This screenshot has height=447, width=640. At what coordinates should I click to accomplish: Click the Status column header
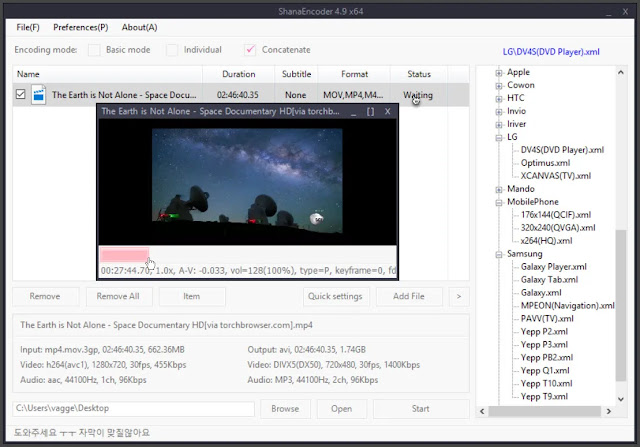(x=419, y=74)
